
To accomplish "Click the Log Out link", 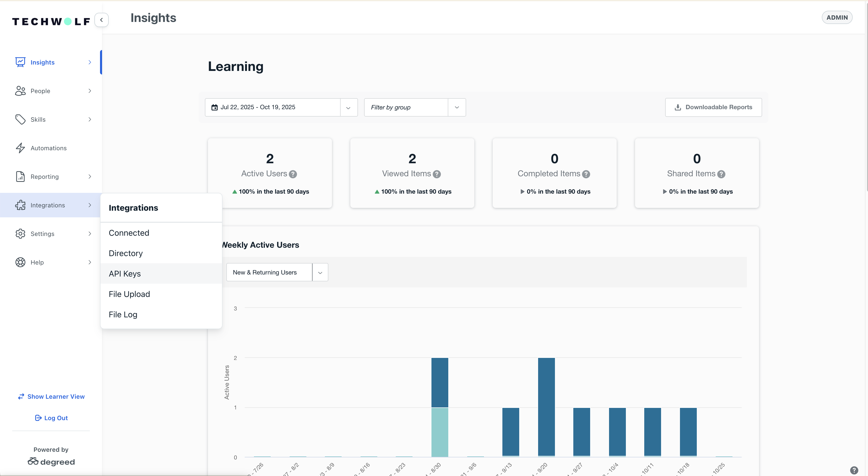I will click(x=51, y=418).
